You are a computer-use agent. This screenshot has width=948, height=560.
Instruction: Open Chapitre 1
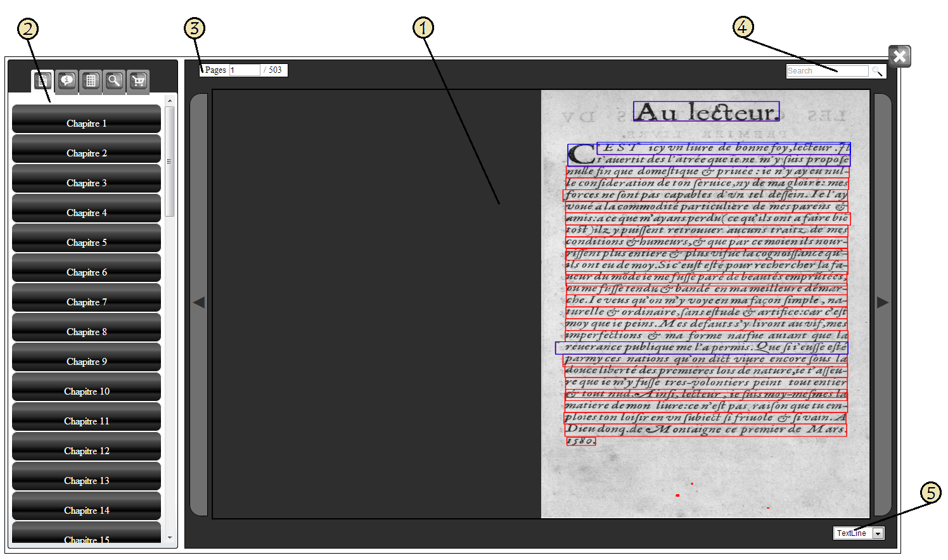pyautogui.click(x=86, y=119)
